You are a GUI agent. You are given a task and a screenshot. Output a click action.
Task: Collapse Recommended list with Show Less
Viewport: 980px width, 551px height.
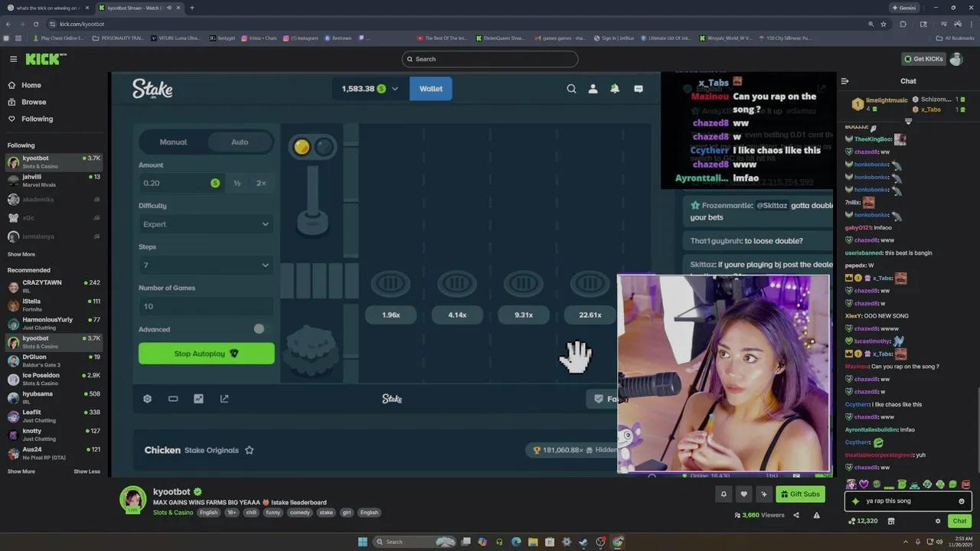coord(87,471)
